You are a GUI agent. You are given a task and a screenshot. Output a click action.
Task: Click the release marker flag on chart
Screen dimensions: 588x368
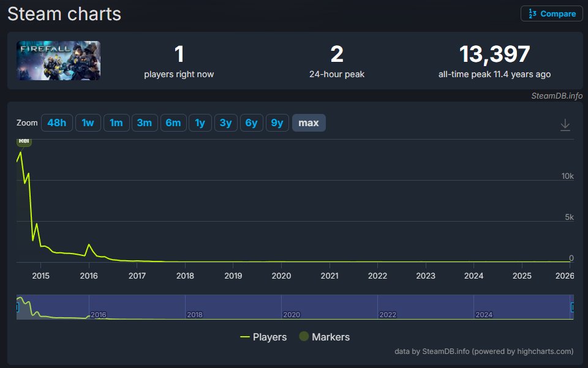pyautogui.click(x=24, y=142)
